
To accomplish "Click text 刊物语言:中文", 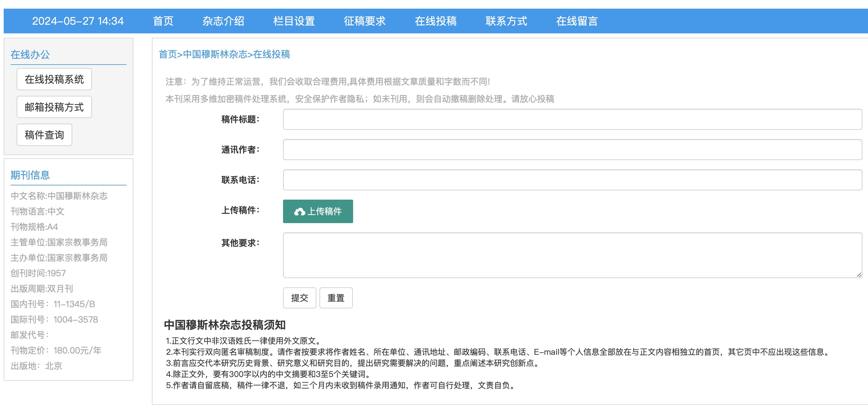I will pos(37,211).
